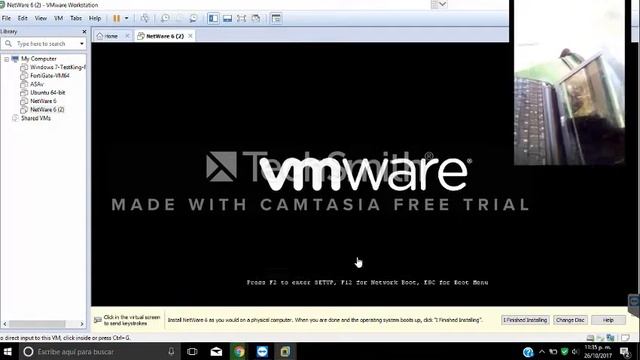Close the NetWare 6 (2) tab
640x360 pixels.
190,36
